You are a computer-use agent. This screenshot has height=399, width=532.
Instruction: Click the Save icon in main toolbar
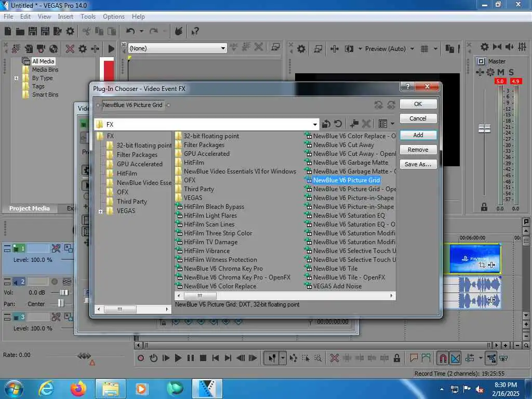click(33, 31)
